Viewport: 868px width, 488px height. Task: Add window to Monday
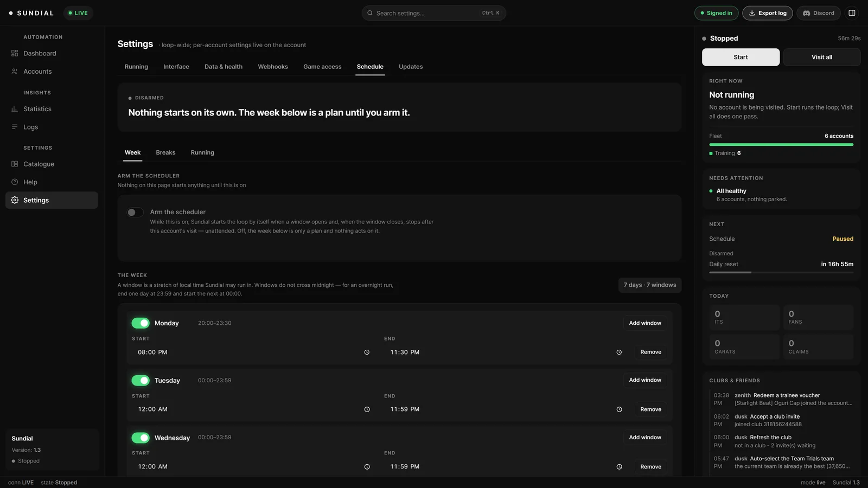645,323
